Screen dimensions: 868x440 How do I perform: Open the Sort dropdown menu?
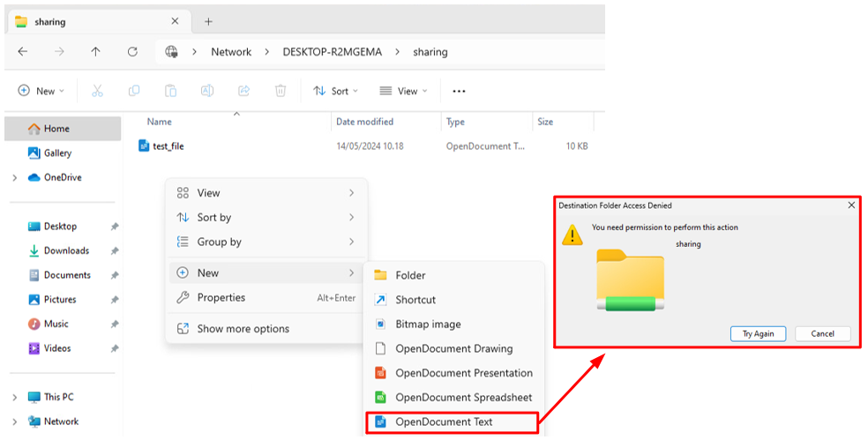[336, 91]
